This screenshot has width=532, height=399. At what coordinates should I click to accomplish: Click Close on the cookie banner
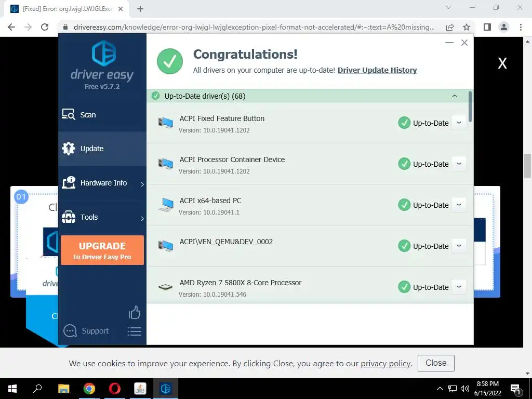pos(436,363)
